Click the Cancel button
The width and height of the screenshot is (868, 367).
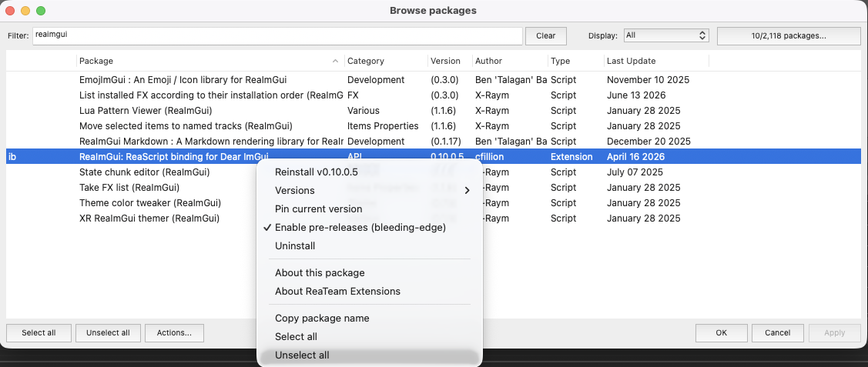(777, 332)
